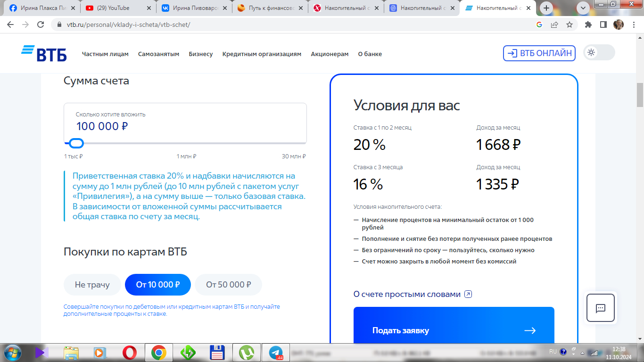Go back in browser history
This screenshot has height=362, width=644.
(x=10, y=25)
